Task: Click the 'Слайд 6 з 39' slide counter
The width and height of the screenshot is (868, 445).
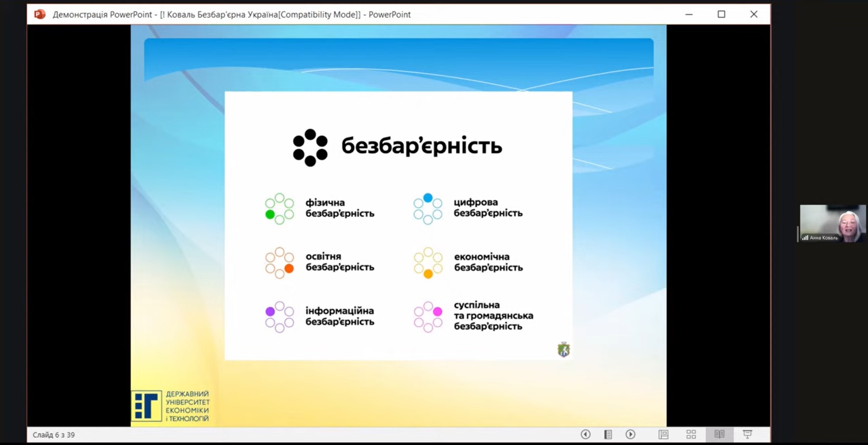Action: click(x=54, y=435)
